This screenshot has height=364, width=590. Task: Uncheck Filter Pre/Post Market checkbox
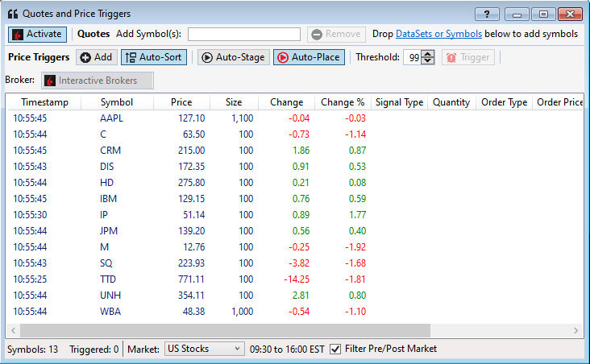pos(335,349)
